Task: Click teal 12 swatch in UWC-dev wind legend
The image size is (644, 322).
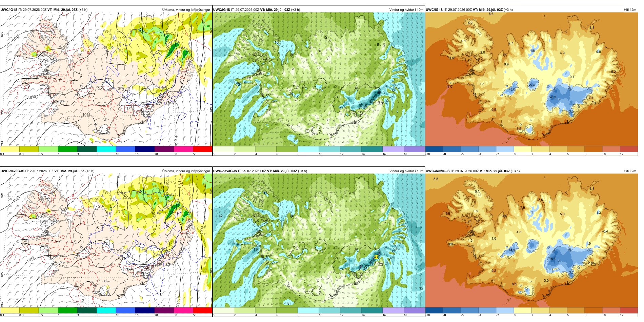Action: (x=350, y=310)
